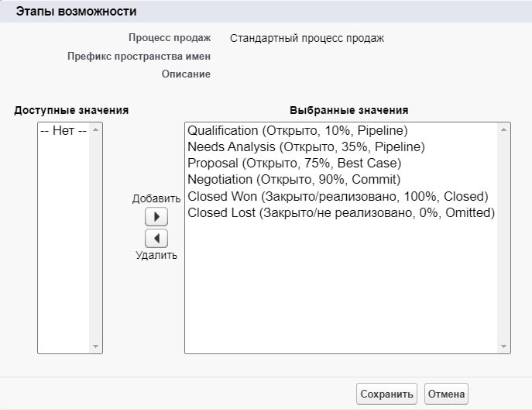Screen dimensions: 532x410
Task: Click the "Стандартный процесс продаж" value text
Action: [x=307, y=38]
